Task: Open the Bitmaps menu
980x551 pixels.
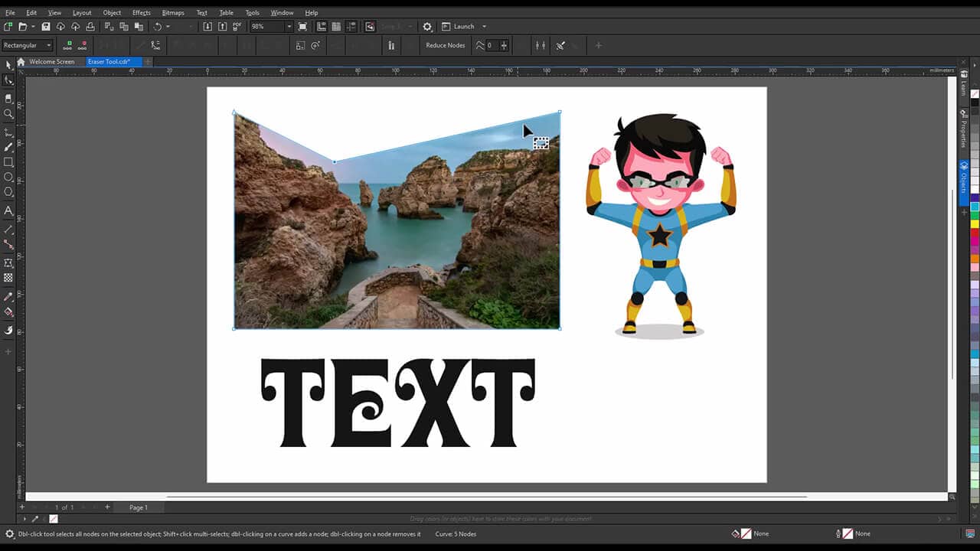Action: click(173, 13)
